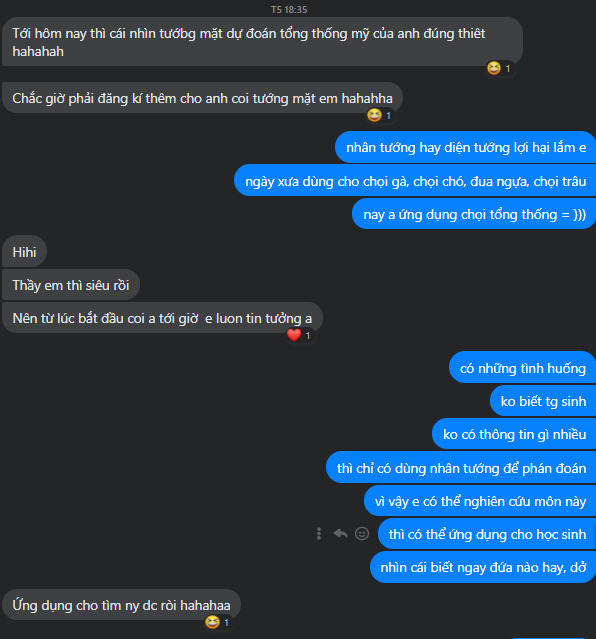
Task: Open more options three-dot icon
Action: (319, 534)
